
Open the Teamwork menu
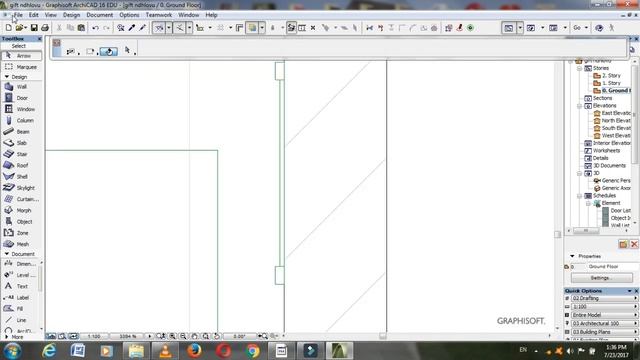point(159,15)
